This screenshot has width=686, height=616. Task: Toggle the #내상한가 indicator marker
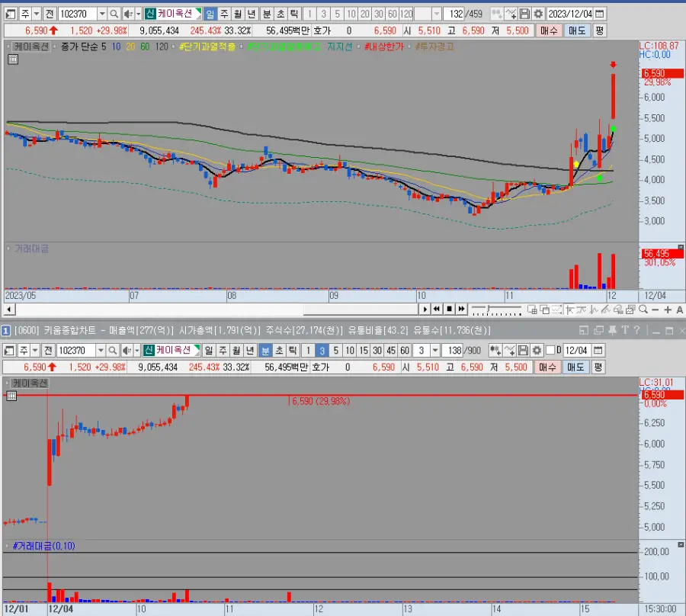[359, 47]
